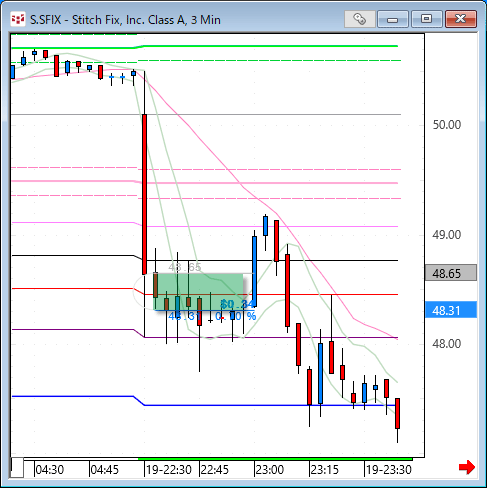Click the CQG chart application icon

[x=18, y=19]
